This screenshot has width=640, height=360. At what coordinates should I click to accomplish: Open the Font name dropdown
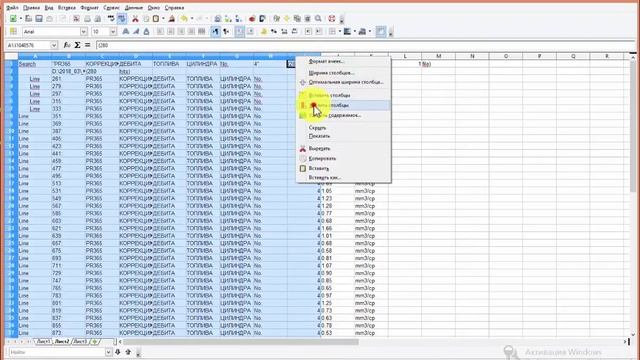coord(83,31)
